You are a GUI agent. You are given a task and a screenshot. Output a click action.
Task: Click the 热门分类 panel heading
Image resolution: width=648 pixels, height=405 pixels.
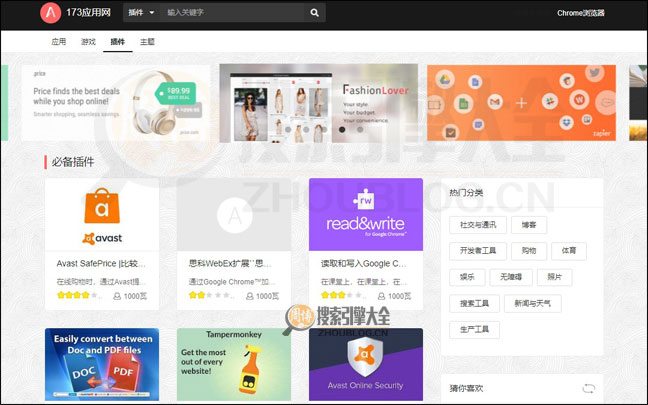(x=466, y=193)
